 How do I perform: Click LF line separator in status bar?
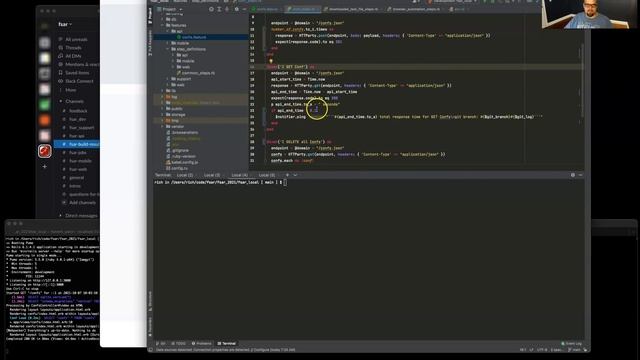point(531,350)
